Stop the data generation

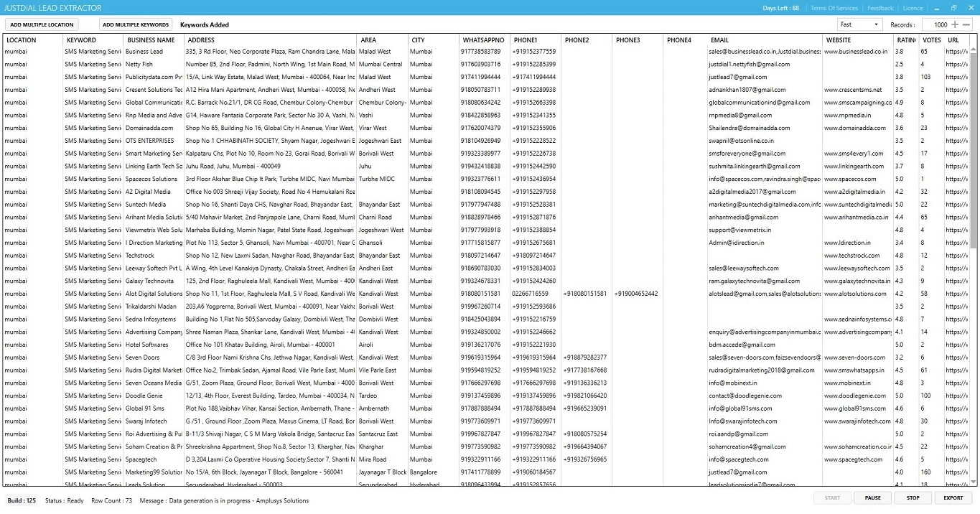[913, 497]
